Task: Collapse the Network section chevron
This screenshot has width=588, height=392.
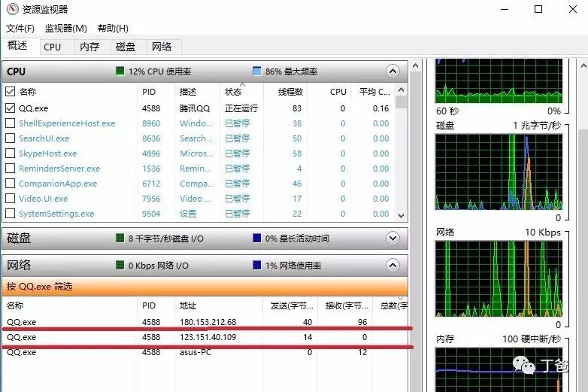Action: [x=392, y=266]
